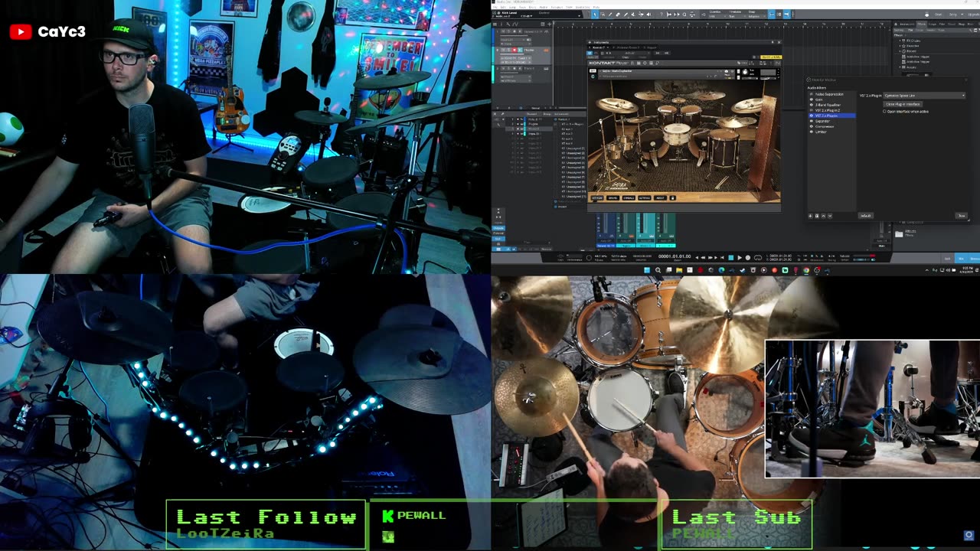
Task: Click Outputs button in mixer sidebar
Action: coord(498,228)
